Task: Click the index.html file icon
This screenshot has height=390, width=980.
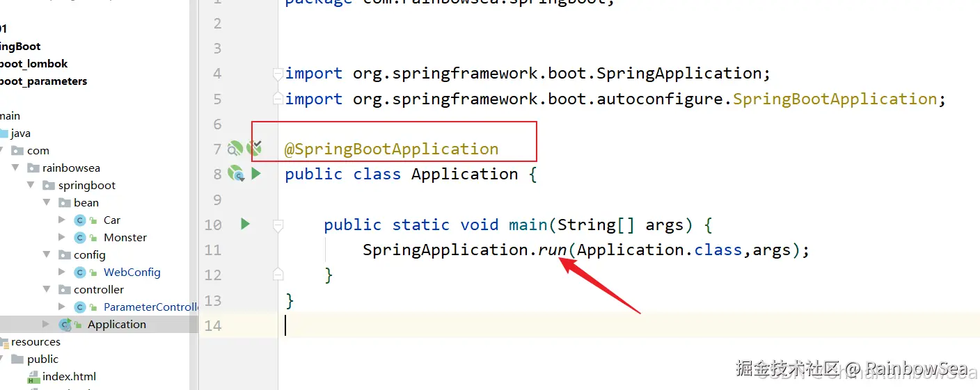Action: [x=33, y=377]
